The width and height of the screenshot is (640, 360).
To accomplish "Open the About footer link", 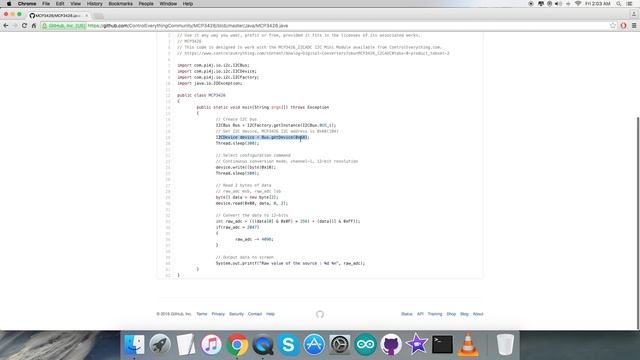I will click(478, 314).
